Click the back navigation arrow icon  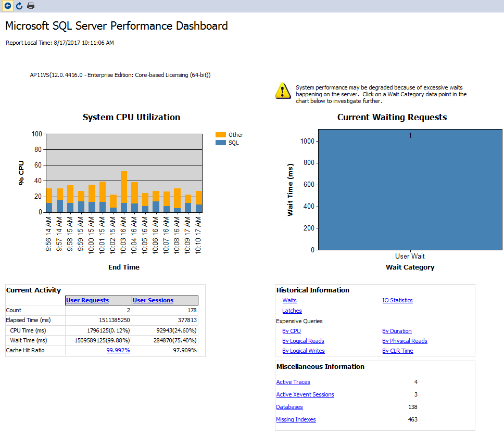click(8, 6)
